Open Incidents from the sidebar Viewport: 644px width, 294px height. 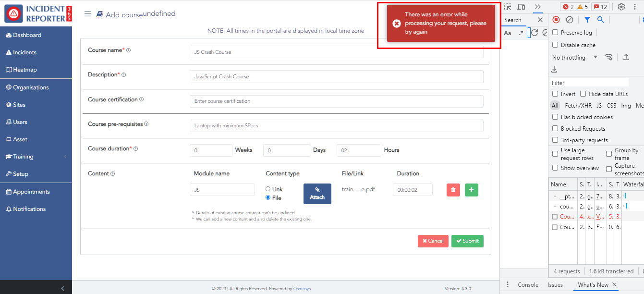tap(24, 52)
